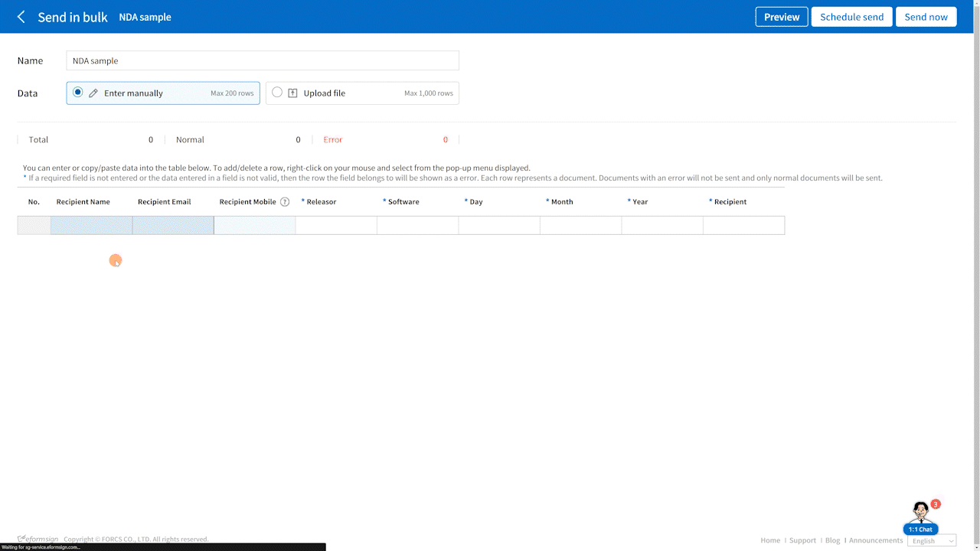Click the Software cell in first row

pos(418,225)
